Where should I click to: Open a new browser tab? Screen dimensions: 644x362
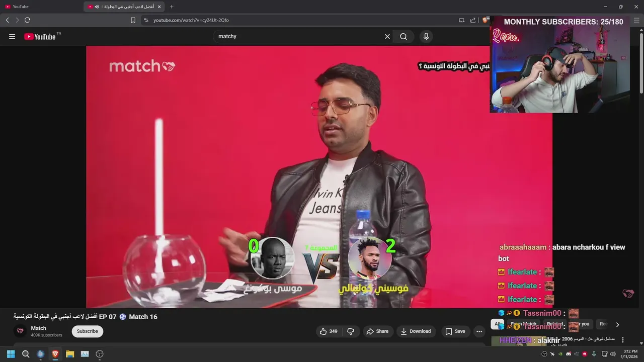(172, 7)
